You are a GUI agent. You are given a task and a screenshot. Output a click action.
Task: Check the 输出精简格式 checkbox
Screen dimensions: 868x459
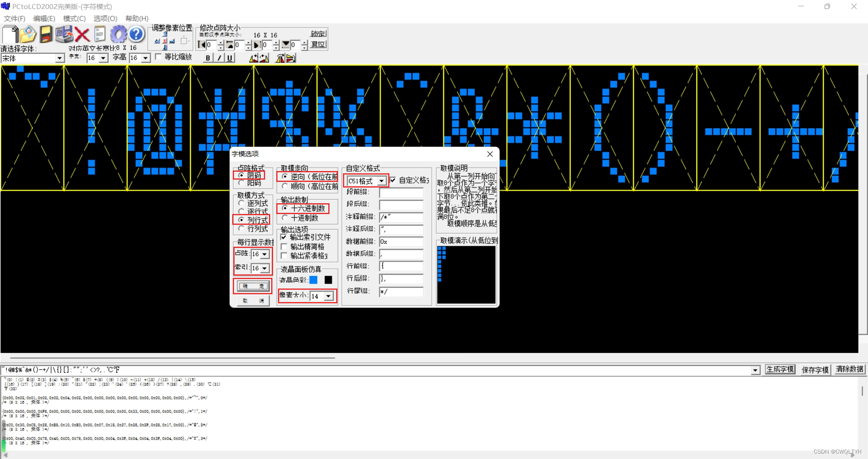(x=284, y=247)
